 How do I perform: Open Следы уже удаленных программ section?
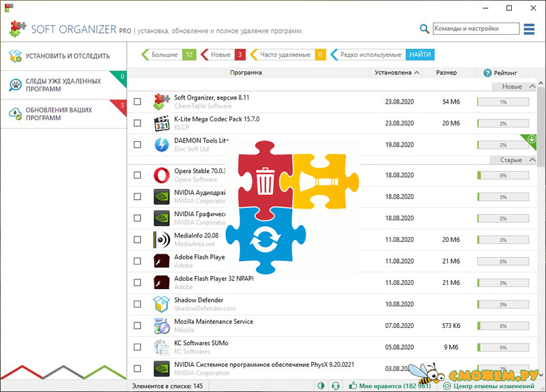63,85
